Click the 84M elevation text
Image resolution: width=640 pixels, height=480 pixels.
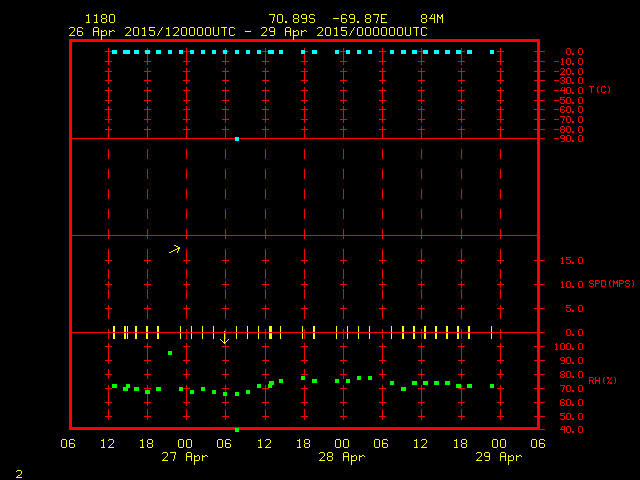click(432, 19)
